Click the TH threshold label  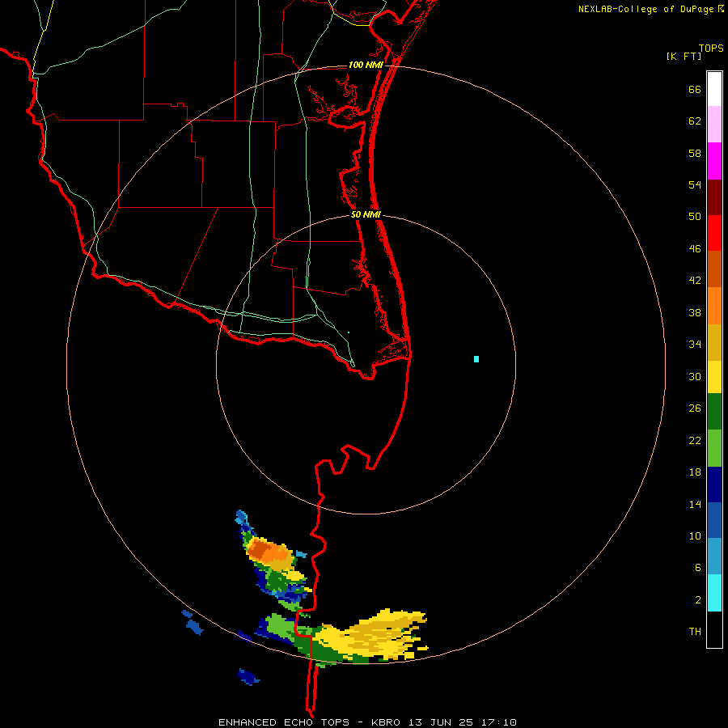pos(695,632)
